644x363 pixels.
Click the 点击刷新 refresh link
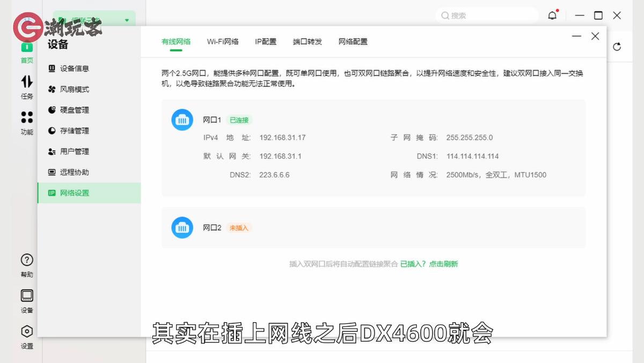pos(444,265)
